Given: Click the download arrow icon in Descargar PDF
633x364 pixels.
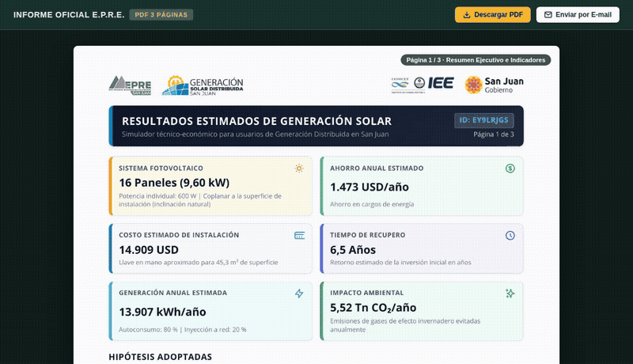Looking at the screenshot, I should pos(467,15).
